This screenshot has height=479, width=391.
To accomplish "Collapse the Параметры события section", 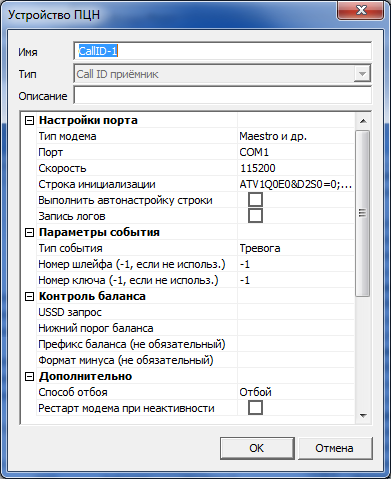I will coord(30,232).
